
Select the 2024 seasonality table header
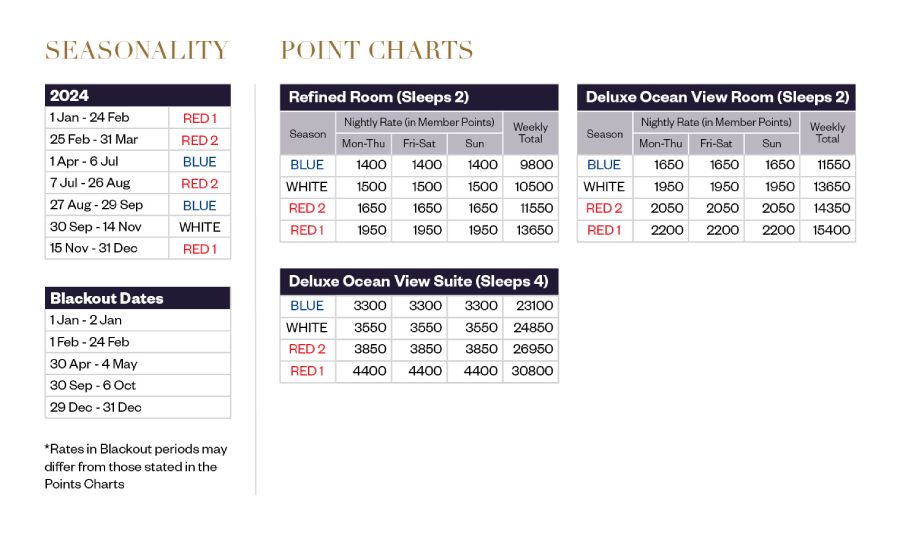tap(137, 96)
